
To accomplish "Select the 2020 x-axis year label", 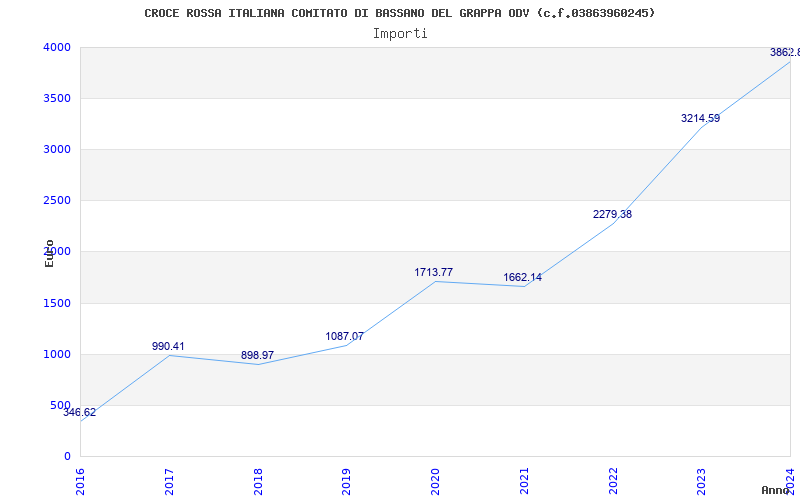I will 435,482.
